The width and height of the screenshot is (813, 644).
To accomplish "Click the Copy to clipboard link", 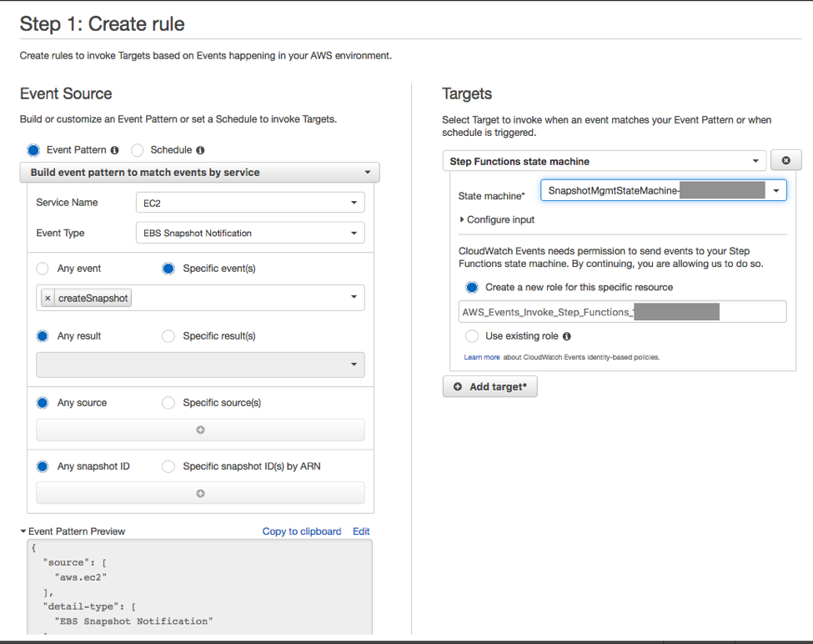I will click(x=302, y=531).
